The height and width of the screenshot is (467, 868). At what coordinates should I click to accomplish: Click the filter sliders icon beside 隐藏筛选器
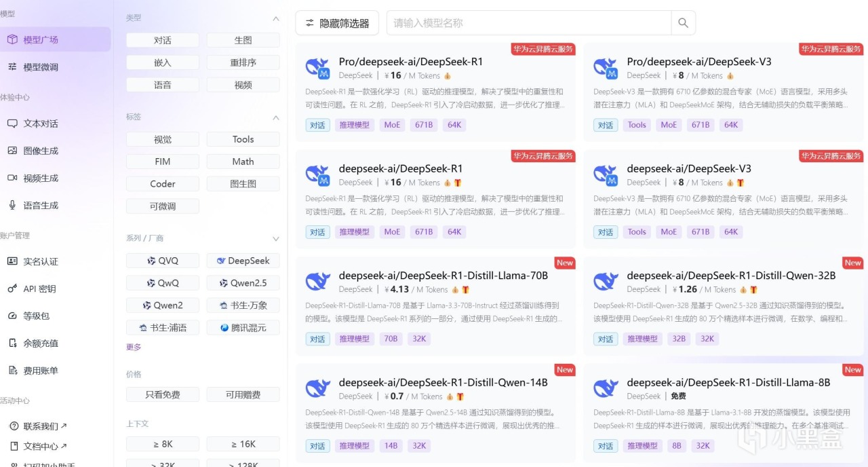click(310, 23)
